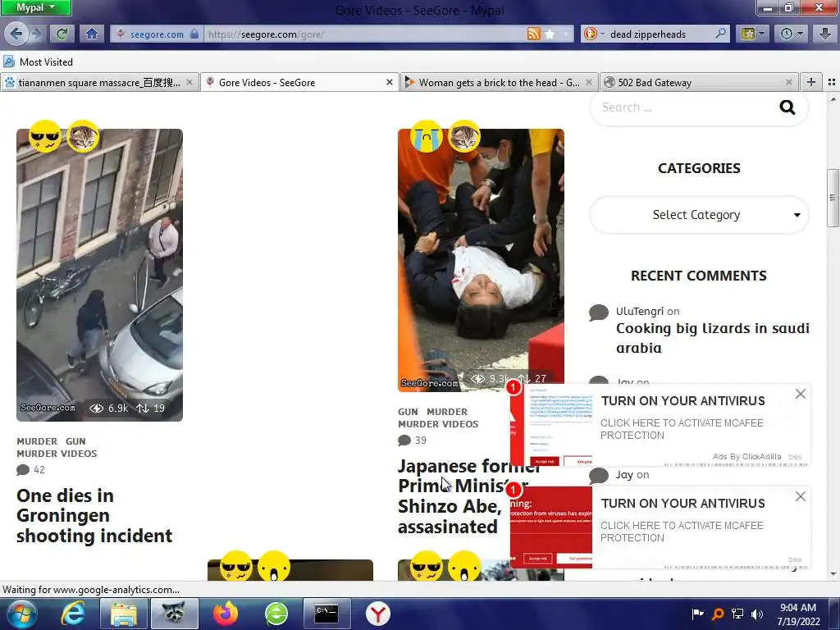Open the volume control tray icon
The height and width of the screenshot is (630, 840).
pos(757,614)
